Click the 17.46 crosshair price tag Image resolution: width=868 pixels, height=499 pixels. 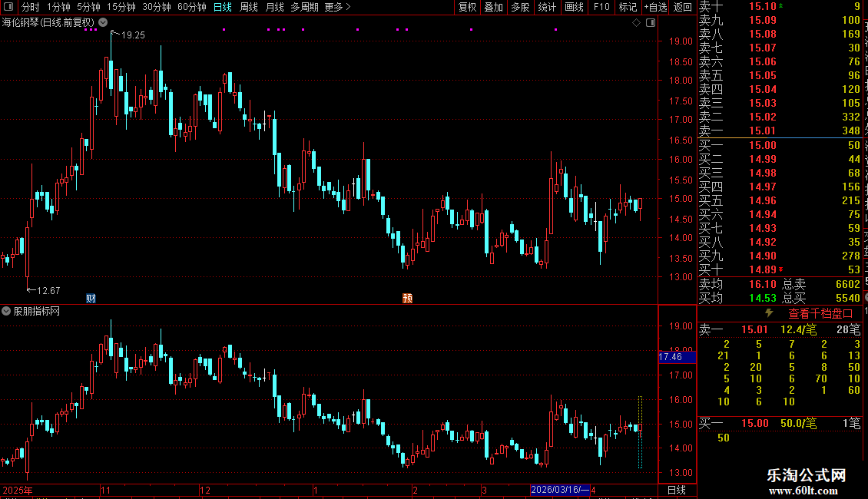(x=677, y=357)
